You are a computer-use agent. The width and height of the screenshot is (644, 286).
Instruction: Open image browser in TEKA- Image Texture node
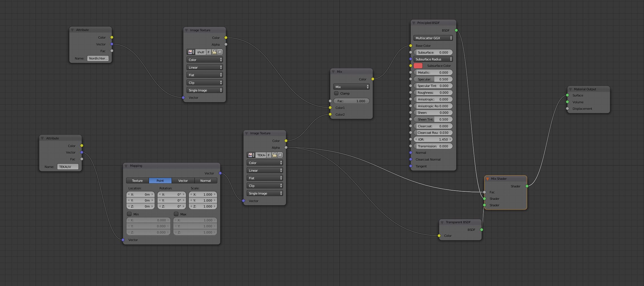coord(251,155)
